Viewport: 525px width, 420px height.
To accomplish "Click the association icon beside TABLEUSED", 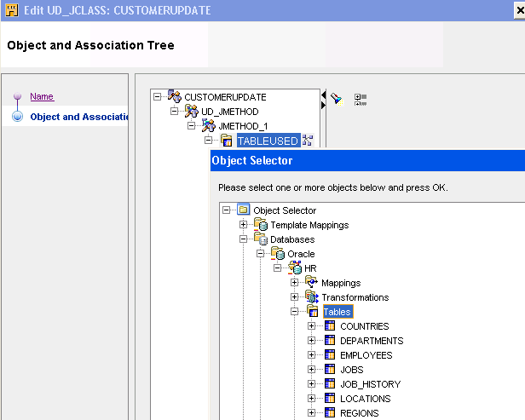I will 308,141.
